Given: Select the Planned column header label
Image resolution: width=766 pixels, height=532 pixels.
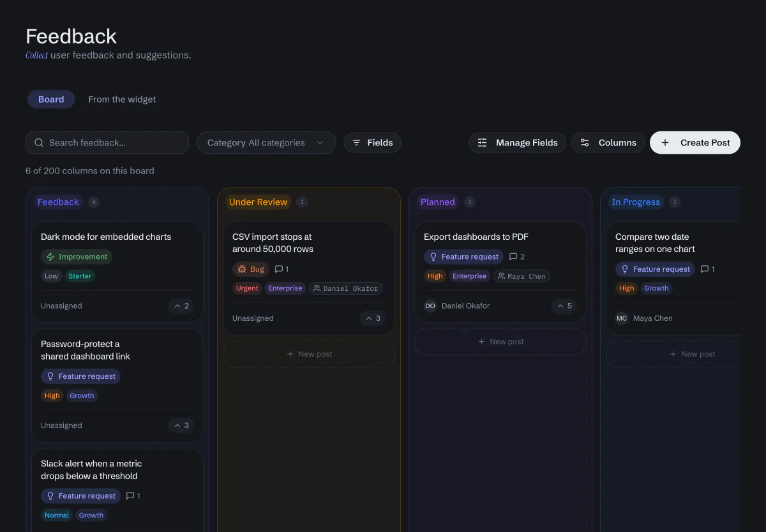Looking at the screenshot, I should (438, 202).
